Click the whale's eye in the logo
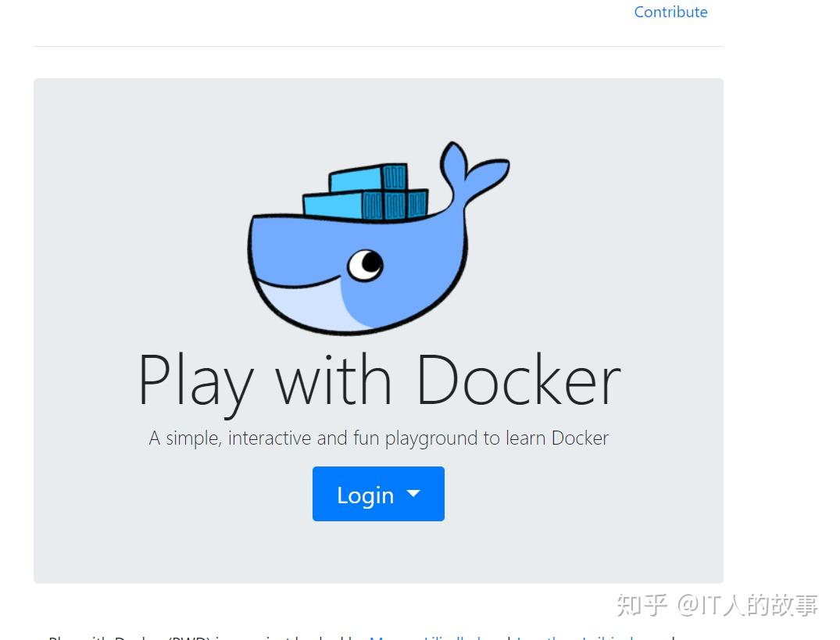Viewport: 840px width, 640px height. pyautogui.click(x=365, y=264)
